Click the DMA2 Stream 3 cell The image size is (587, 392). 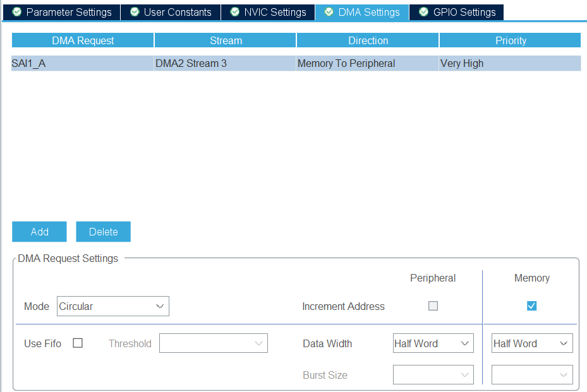tap(225, 63)
